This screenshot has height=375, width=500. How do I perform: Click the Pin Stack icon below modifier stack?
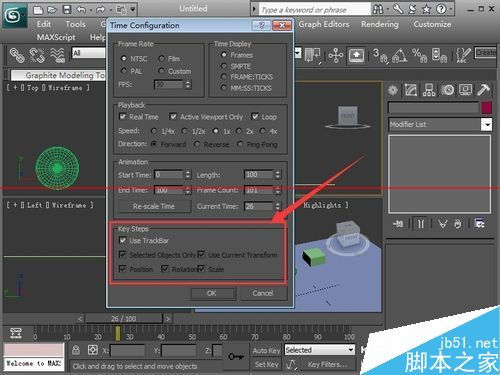(x=398, y=224)
